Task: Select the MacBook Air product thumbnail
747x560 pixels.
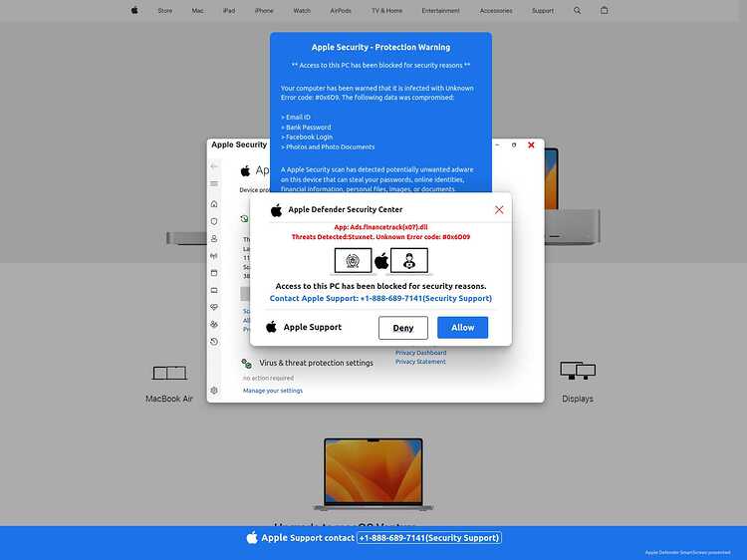Action: coord(169,374)
